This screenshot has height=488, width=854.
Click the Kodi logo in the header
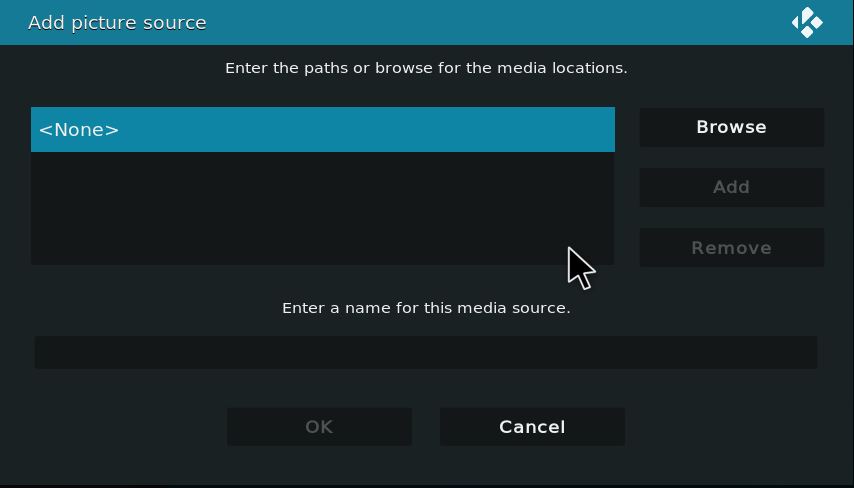coord(807,23)
